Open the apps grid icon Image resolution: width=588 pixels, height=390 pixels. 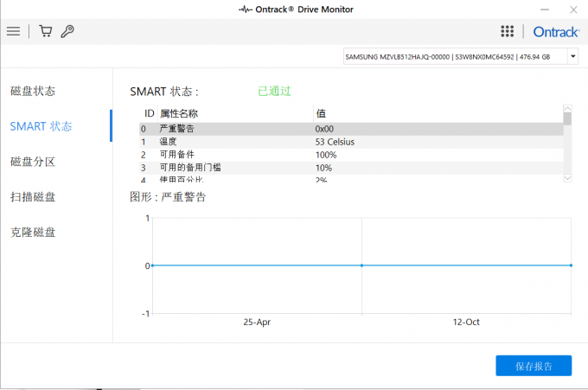click(507, 31)
